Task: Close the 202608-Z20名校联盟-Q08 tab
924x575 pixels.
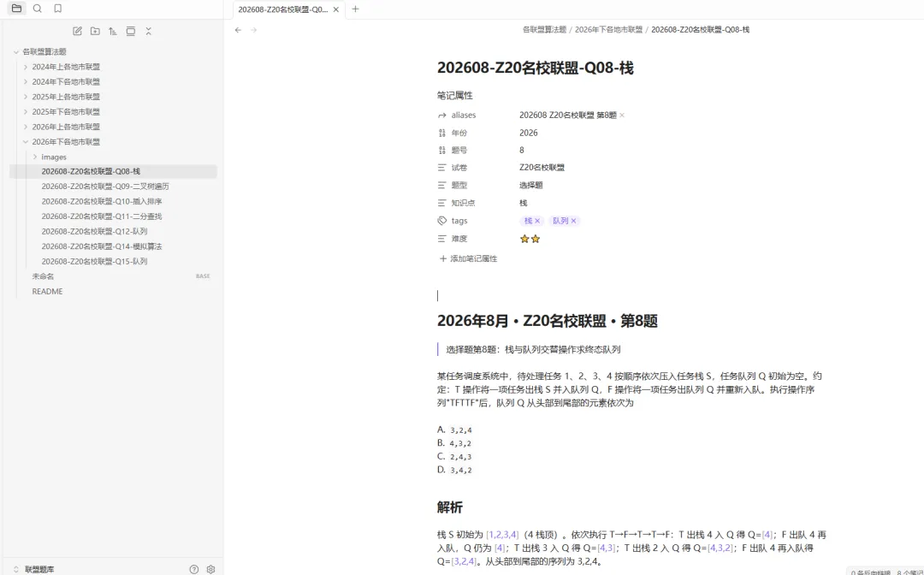Action: point(336,9)
